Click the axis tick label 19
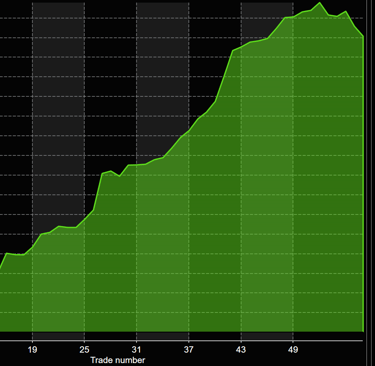 [32, 350]
